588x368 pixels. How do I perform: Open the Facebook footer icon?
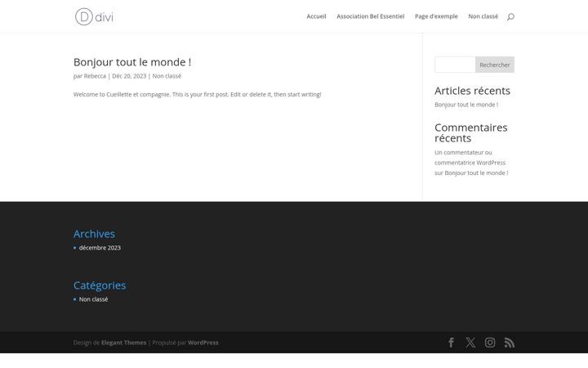pos(451,343)
